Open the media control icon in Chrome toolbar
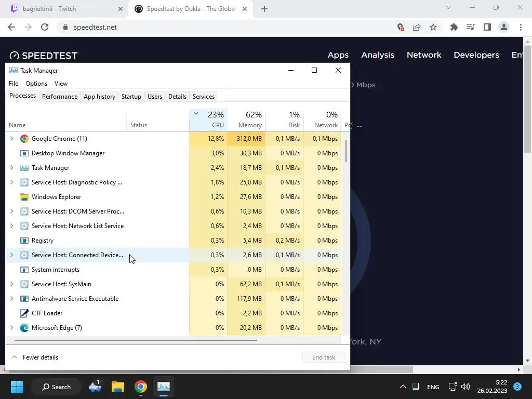Image resolution: width=532 pixels, height=399 pixels. click(x=471, y=27)
